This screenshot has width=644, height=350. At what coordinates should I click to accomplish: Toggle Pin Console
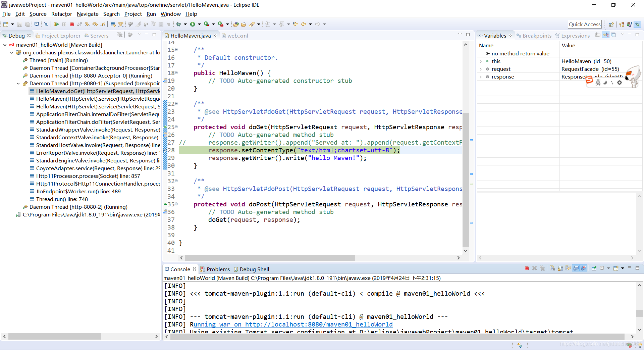[594, 268]
